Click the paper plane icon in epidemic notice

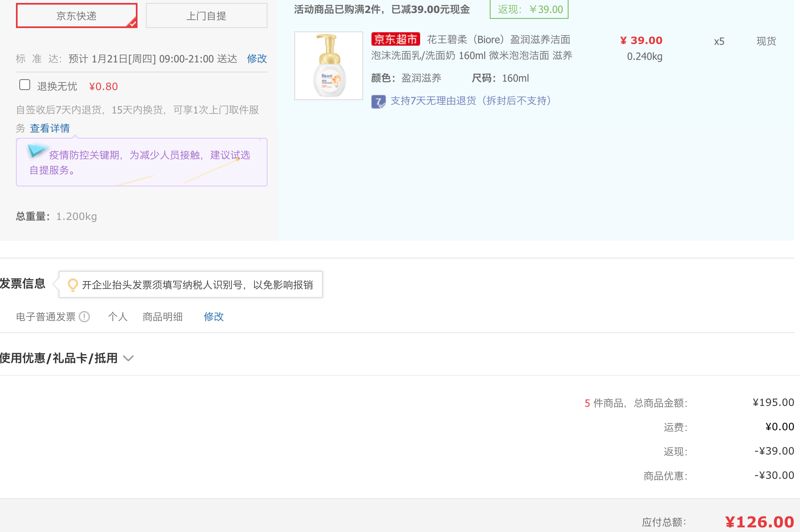coord(37,151)
